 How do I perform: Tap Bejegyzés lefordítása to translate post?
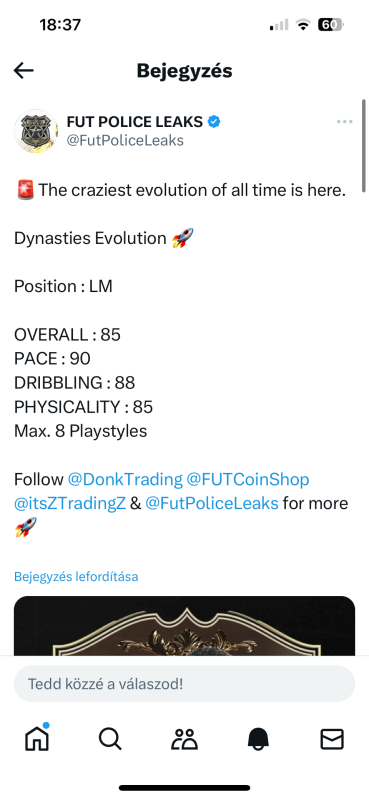point(76,577)
